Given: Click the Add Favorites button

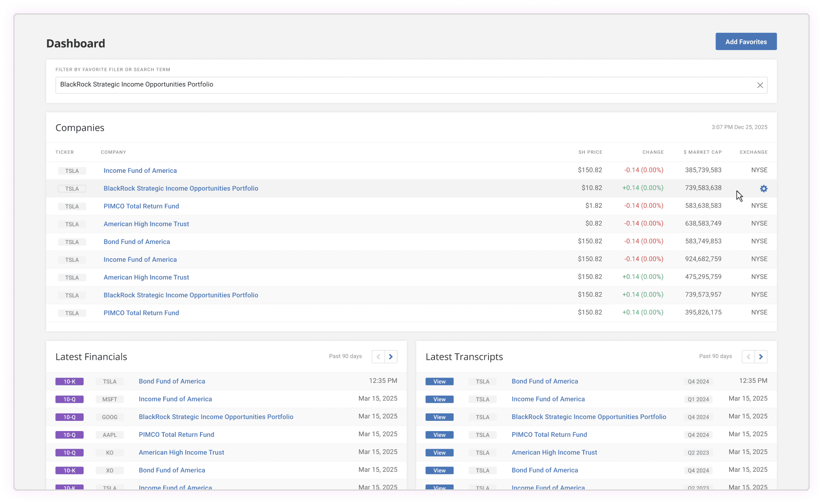Looking at the screenshot, I should coord(746,42).
